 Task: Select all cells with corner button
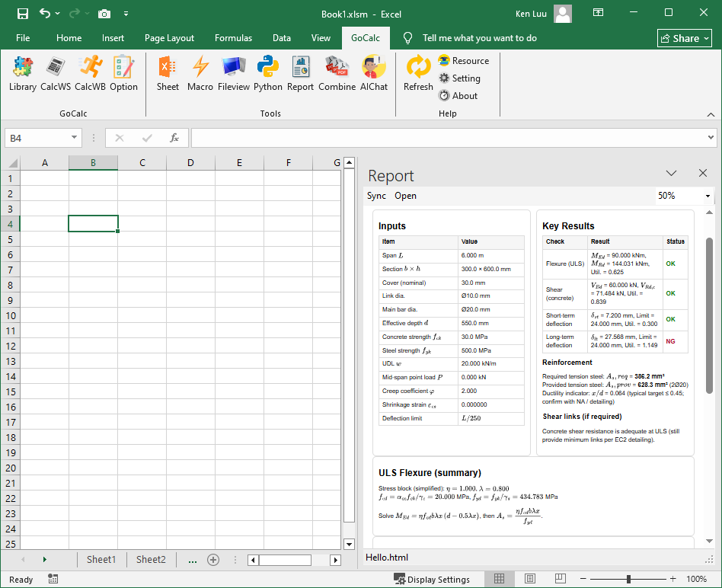(12, 162)
